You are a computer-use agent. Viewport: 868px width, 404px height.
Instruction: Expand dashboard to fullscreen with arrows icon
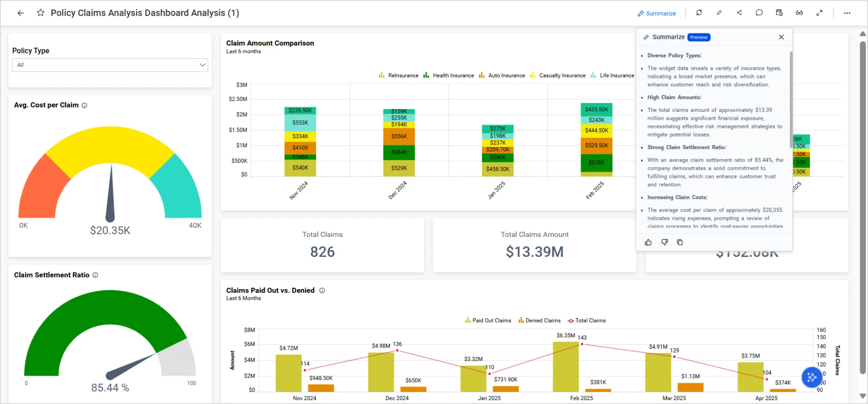819,13
